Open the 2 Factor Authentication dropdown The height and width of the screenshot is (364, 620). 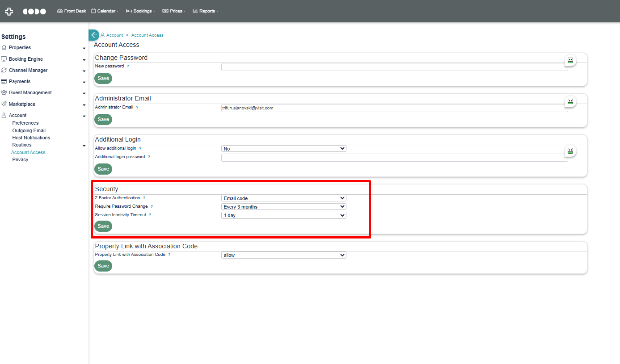pyautogui.click(x=284, y=198)
